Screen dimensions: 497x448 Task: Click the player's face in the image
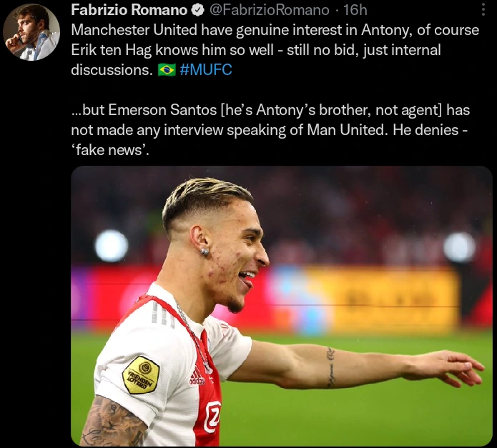tap(233, 253)
